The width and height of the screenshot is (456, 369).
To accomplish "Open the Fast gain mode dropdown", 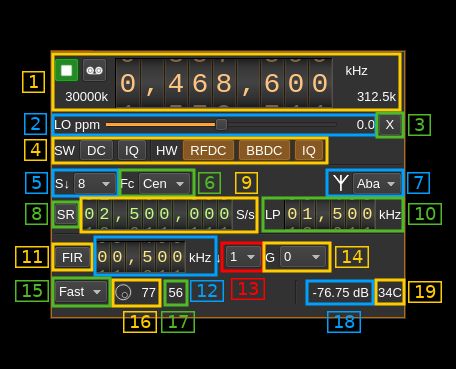I will [80, 292].
